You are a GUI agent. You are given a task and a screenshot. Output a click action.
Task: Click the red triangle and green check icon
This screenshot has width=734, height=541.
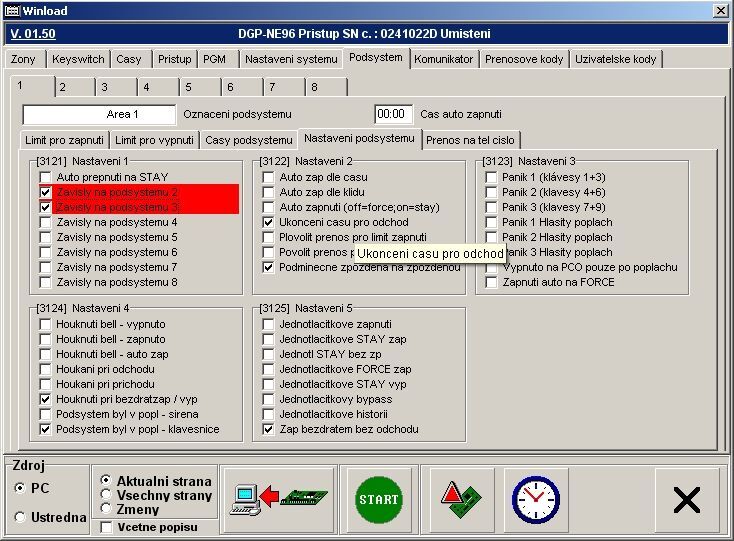point(461,497)
